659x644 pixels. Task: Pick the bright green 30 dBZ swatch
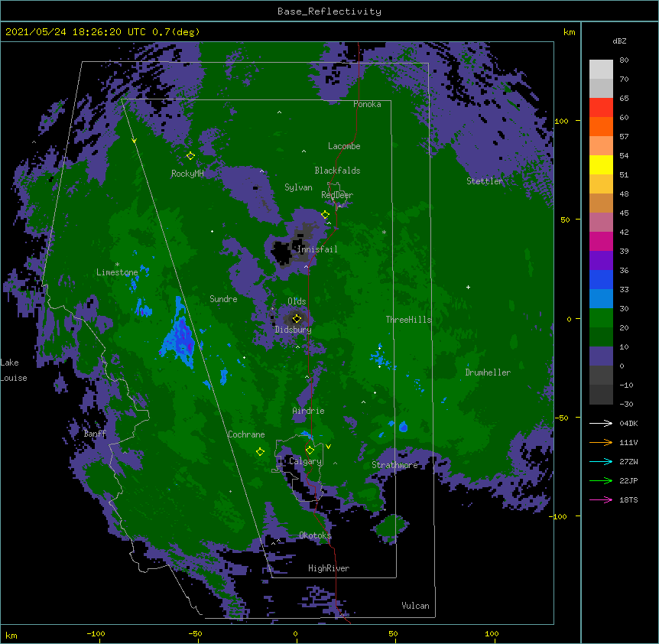tap(601, 318)
